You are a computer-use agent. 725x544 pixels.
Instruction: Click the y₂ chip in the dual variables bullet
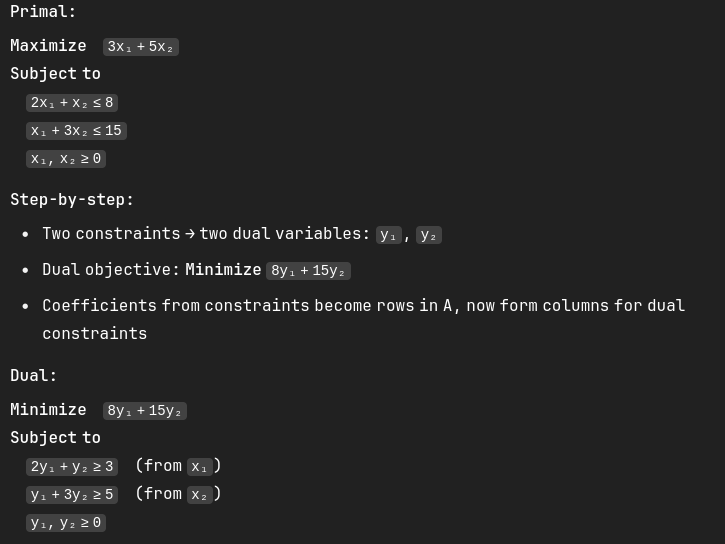point(429,235)
